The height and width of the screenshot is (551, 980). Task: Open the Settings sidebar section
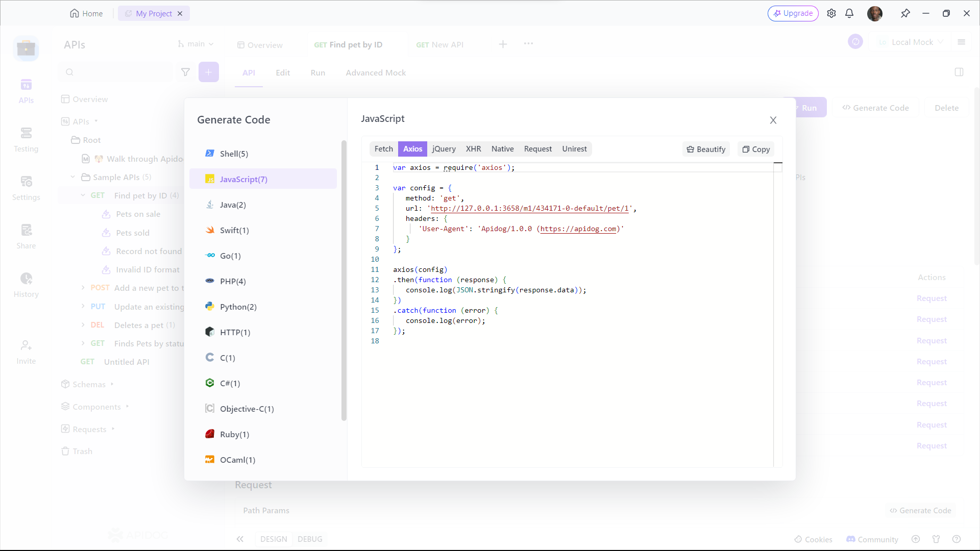[26, 188]
